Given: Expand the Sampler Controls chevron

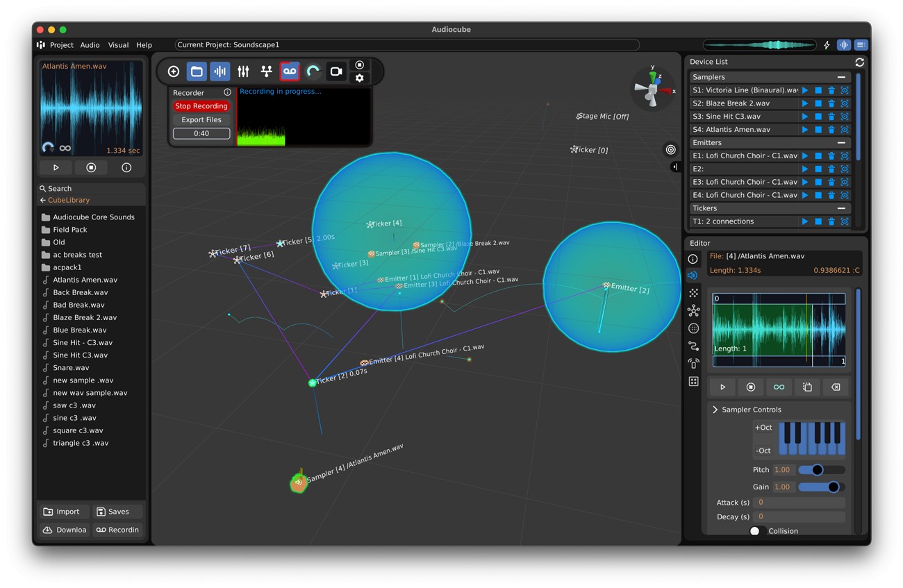Looking at the screenshot, I should [715, 410].
